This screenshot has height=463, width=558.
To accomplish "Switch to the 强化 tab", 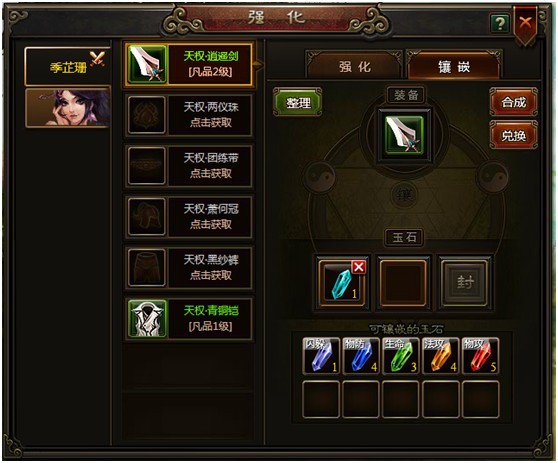I will coord(354,66).
